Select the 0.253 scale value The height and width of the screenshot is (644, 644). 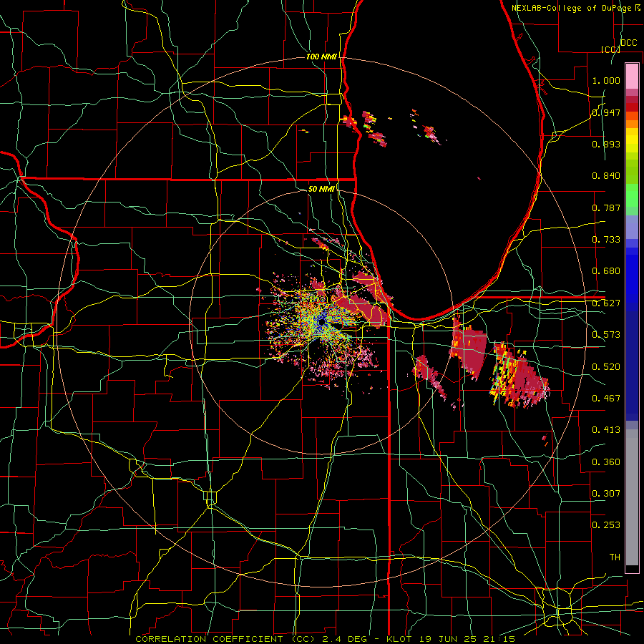[x=606, y=525]
